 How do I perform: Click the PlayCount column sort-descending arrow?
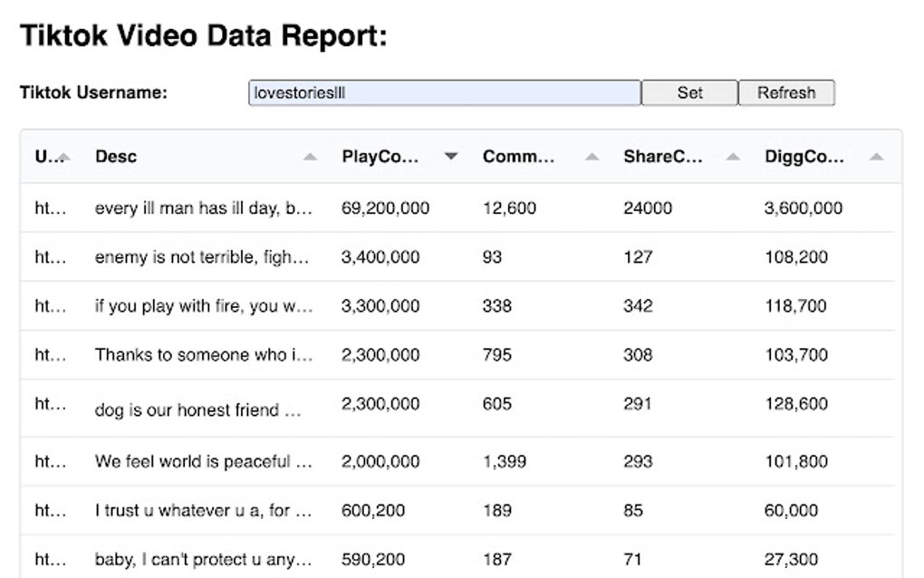tap(450, 157)
